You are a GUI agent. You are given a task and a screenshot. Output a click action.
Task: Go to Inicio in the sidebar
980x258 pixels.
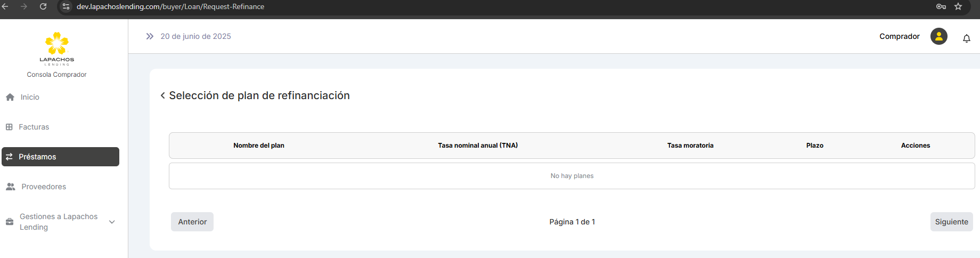coord(30,97)
